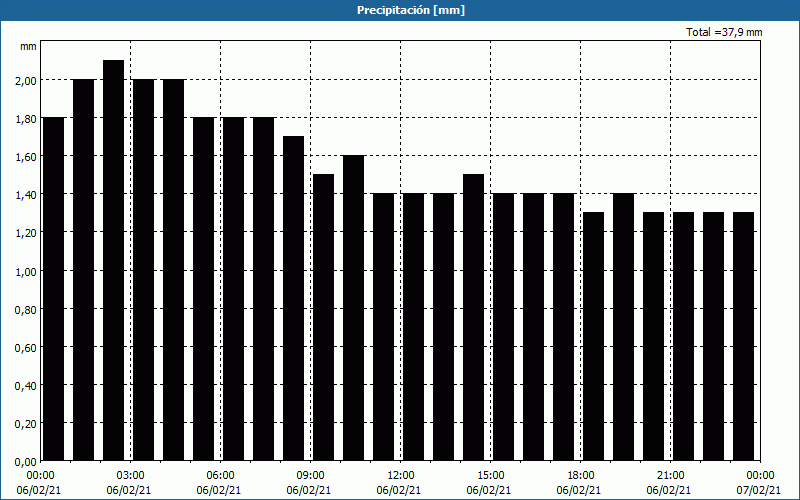Select the "15:00" time label
The height and width of the screenshot is (500, 800).
click(x=490, y=476)
